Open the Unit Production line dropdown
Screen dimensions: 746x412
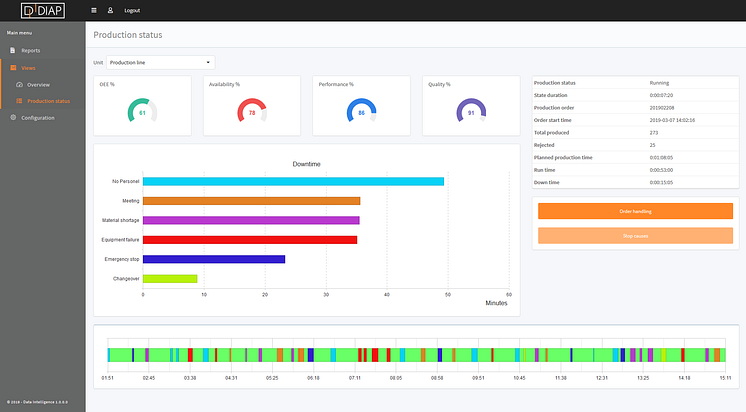click(160, 62)
